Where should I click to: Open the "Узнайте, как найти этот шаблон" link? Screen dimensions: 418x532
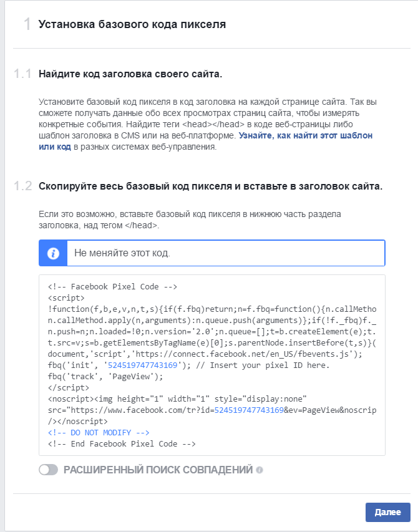coord(305,135)
